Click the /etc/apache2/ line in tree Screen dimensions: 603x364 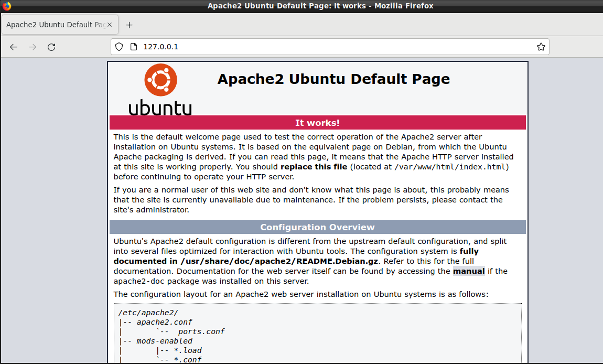[x=148, y=313]
